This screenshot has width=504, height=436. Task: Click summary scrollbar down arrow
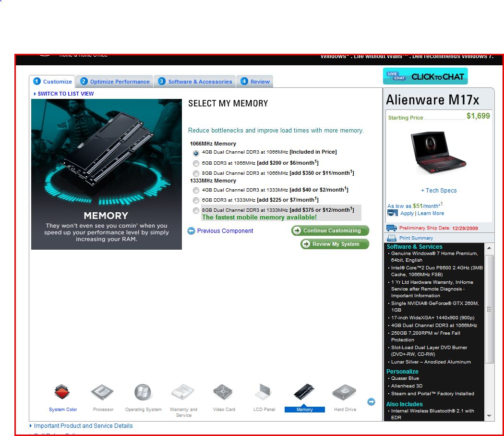point(489,416)
